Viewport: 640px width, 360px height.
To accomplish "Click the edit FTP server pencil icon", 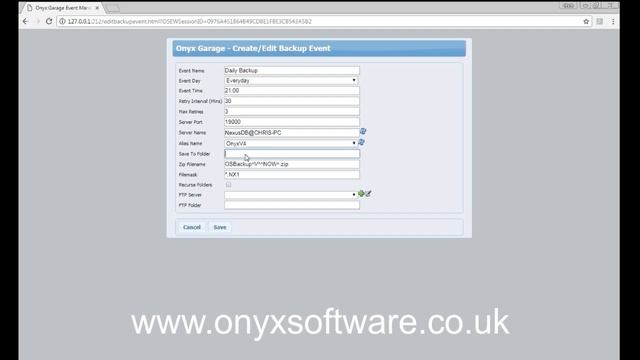I will pos(368,194).
